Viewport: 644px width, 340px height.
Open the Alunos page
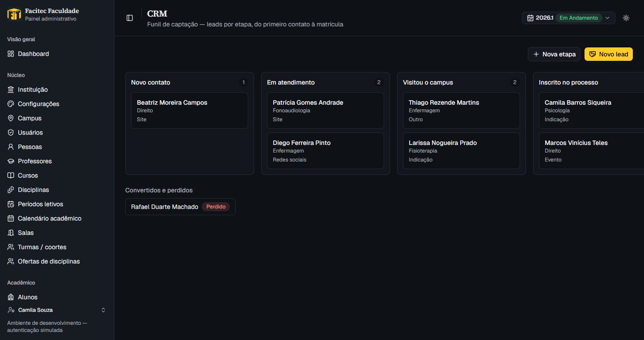(57, 297)
